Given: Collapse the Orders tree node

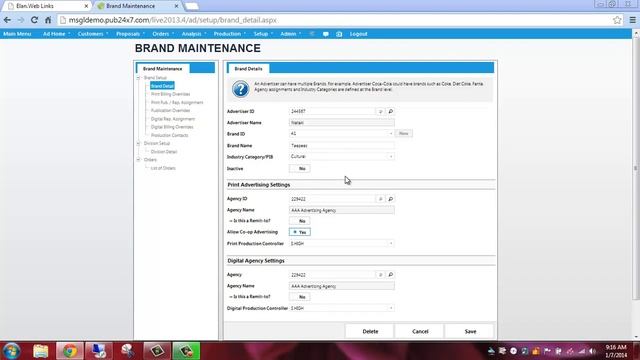Looking at the screenshot, I should point(138,160).
